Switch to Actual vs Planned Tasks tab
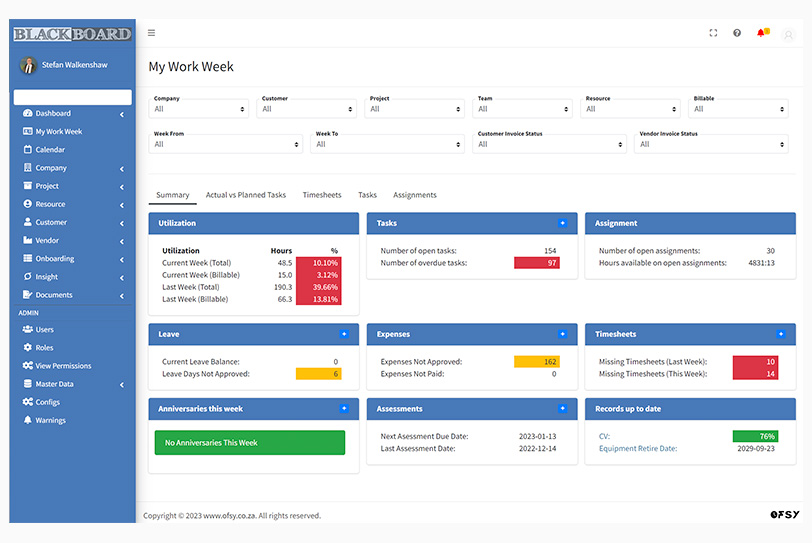Image resolution: width=812 pixels, height=543 pixels. coord(246,195)
